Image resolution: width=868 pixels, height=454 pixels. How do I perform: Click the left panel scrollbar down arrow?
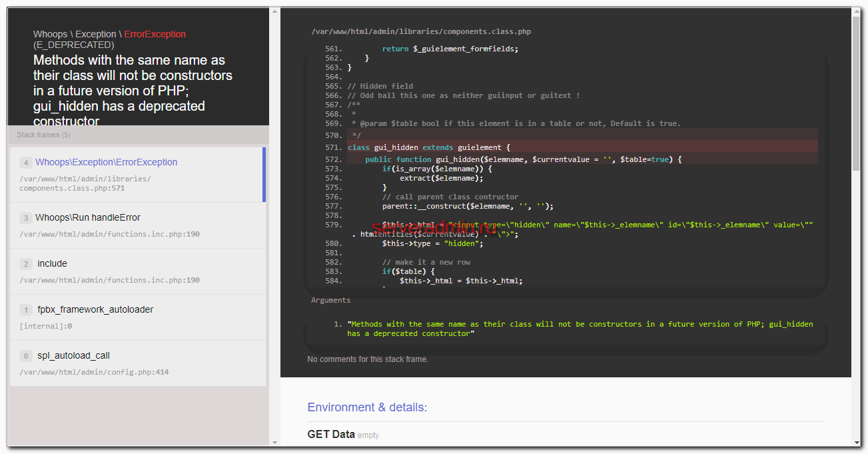point(274,441)
